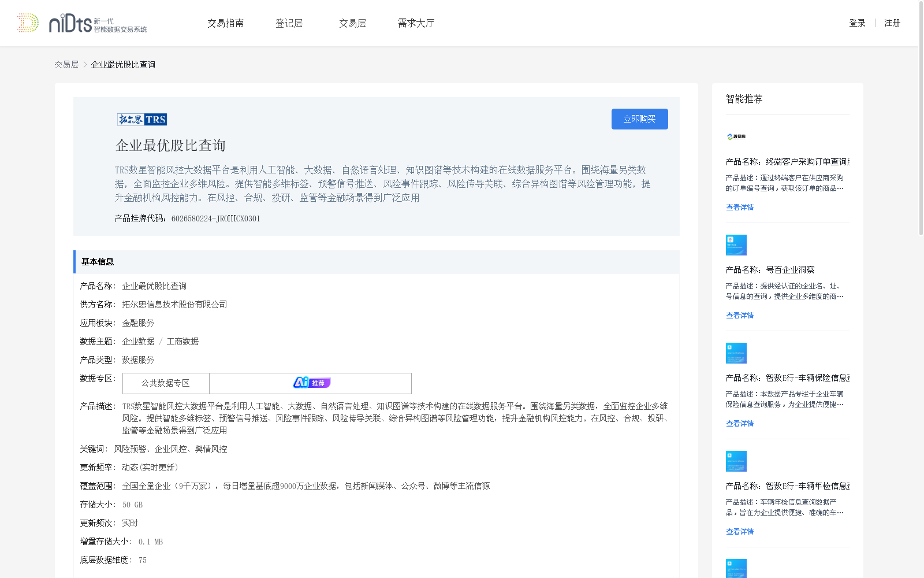Select the 公共数据专区 cell
Screen dimensions: 924x578
166,383
